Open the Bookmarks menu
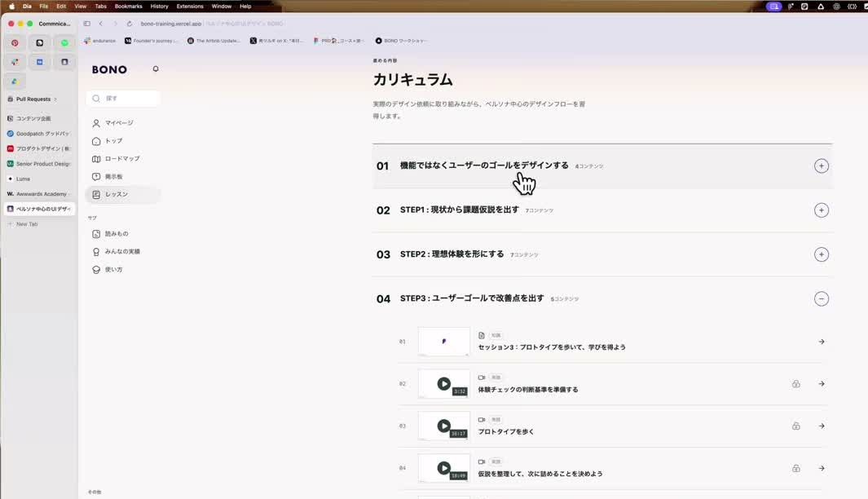The height and width of the screenshot is (499, 868). click(x=129, y=7)
